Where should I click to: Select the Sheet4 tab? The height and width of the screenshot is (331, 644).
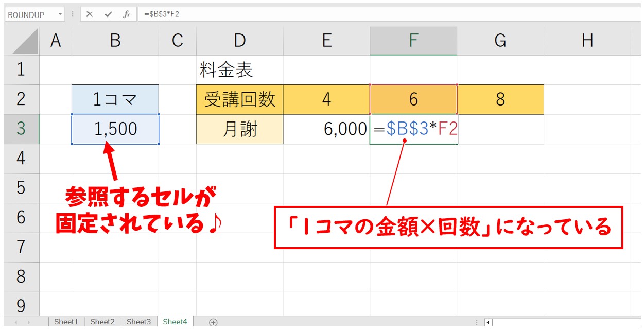click(175, 322)
